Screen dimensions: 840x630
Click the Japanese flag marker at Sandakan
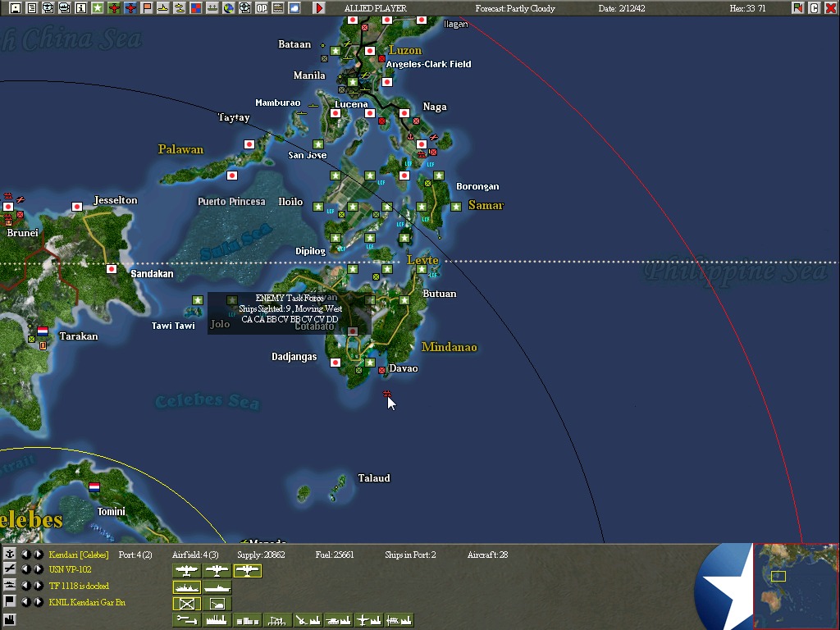(112, 269)
